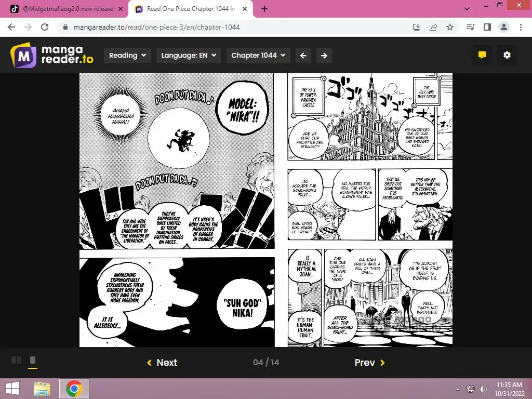The height and width of the screenshot is (399, 532).
Task: Click the left manga page image
Action: [x=177, y=210]
